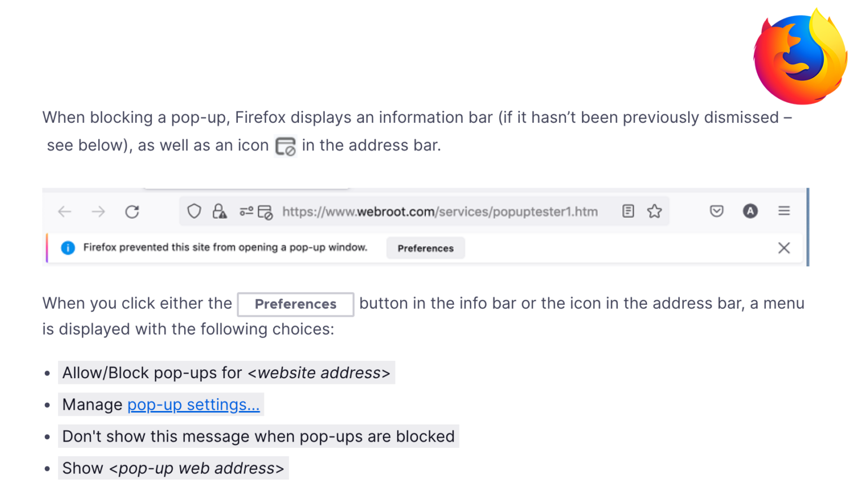Open the Pocket save icon
The width and height of the screenshot is (868, 497).
click(717, 211)
